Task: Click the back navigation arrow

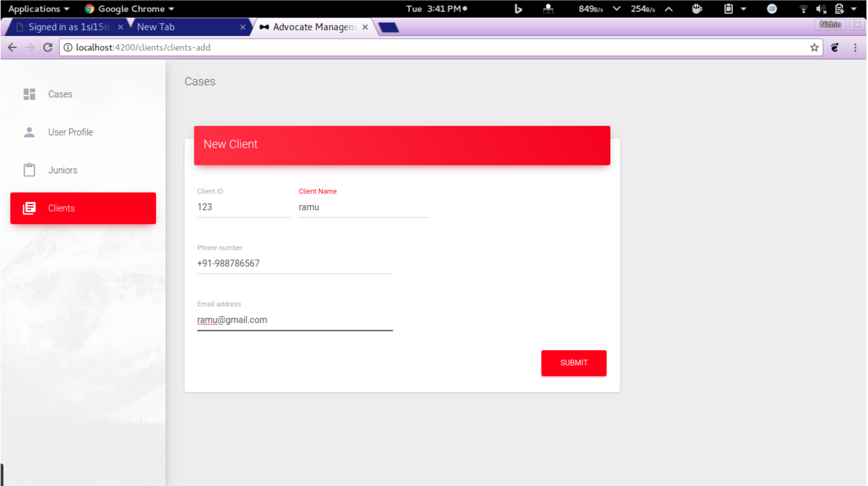Action: (12, 48)
